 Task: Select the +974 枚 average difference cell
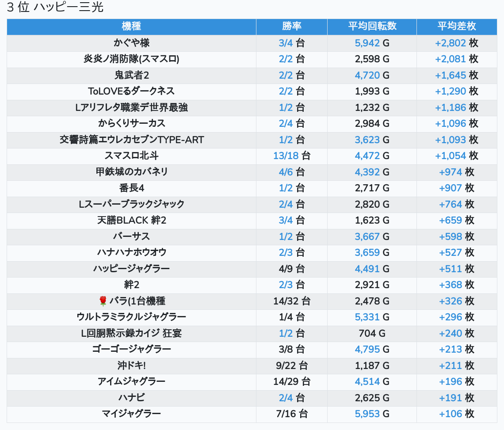click(x=457, y=172)
